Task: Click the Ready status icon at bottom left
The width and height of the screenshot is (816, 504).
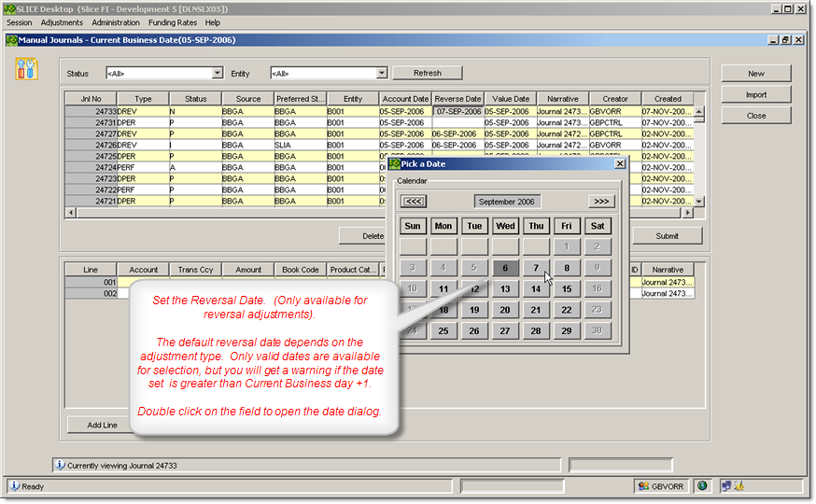Action: tap(14, 486)
